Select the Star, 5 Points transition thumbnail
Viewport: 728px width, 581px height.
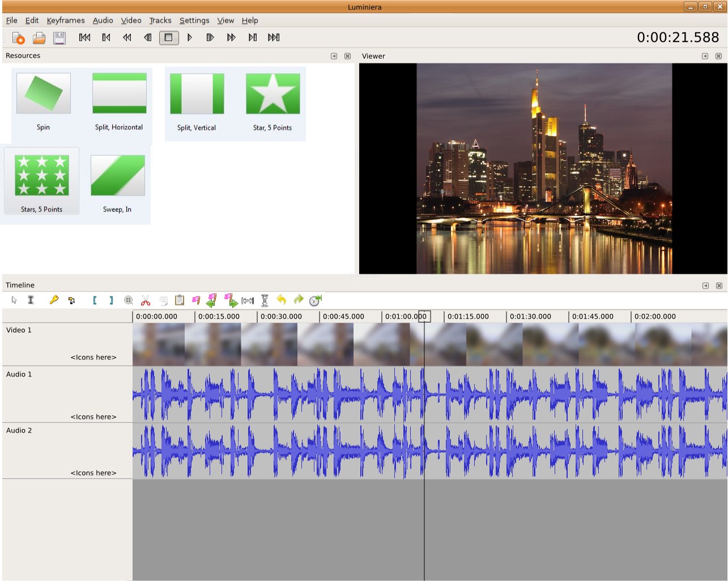(x=273, y=94)
